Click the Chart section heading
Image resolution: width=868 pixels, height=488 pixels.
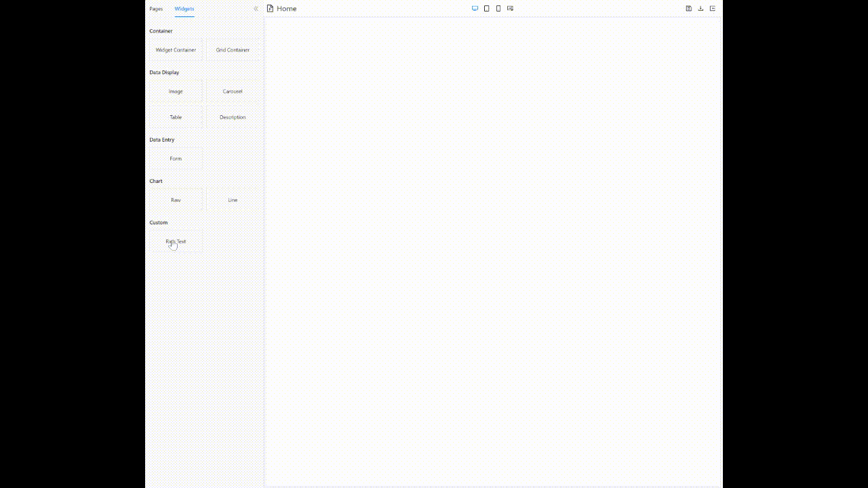pyautogui.click(x=156, y=181)
